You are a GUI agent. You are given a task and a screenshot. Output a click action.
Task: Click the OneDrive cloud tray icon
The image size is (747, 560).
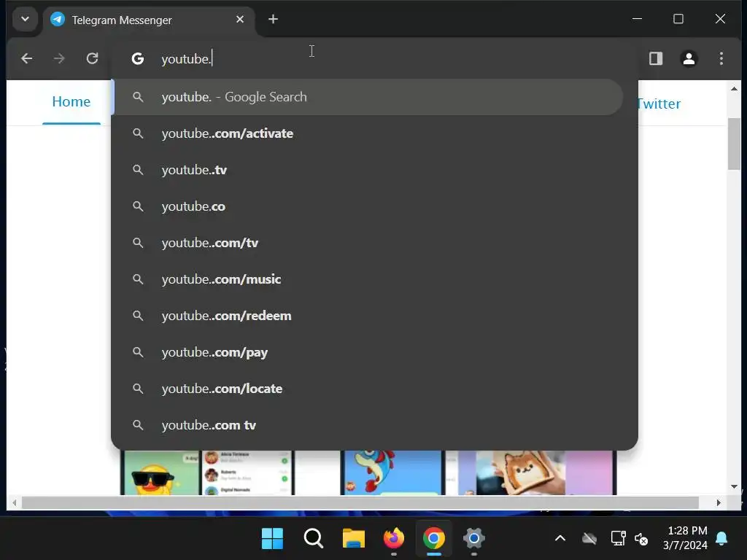[589, 539]
